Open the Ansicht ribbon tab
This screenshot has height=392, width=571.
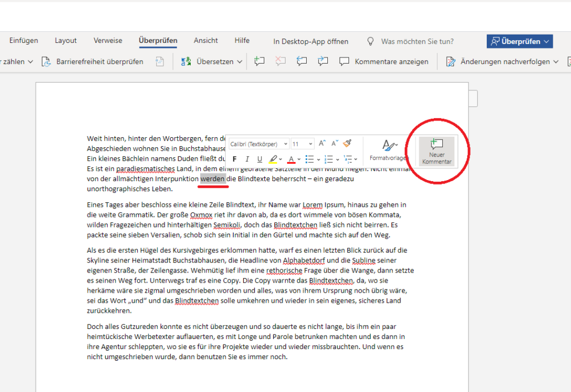[206, 41]
